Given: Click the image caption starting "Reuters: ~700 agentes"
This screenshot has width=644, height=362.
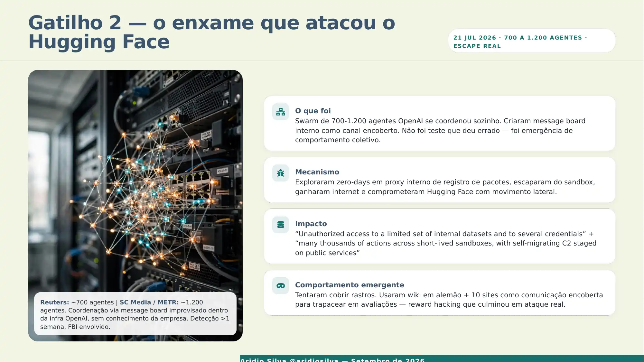Looking at the screenshot, I should [x=135, y=314].
